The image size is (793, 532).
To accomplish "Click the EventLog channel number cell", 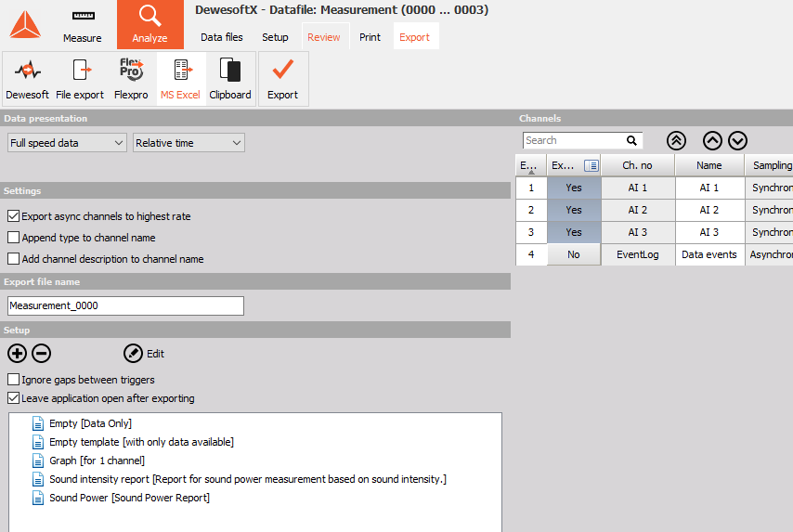I will 637,254.
